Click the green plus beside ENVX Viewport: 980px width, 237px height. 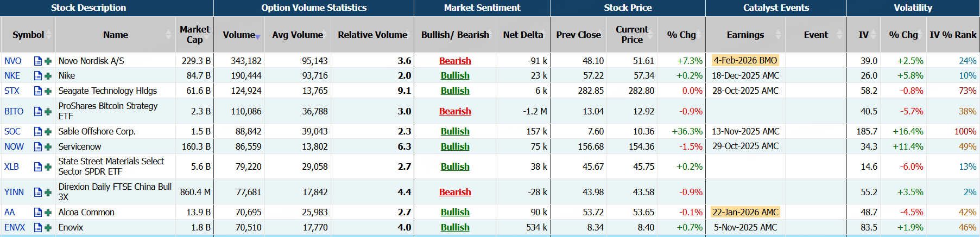pos(48,228)
